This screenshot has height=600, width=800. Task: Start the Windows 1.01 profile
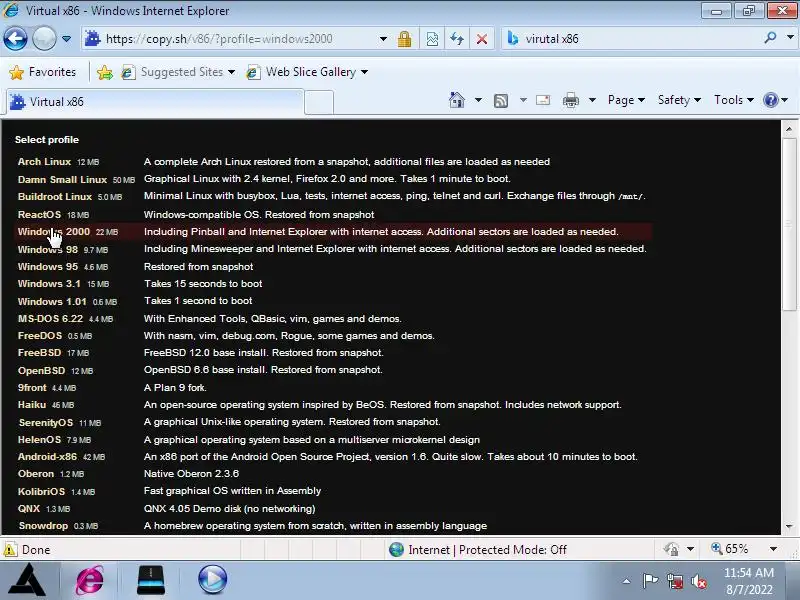[52, 302]
